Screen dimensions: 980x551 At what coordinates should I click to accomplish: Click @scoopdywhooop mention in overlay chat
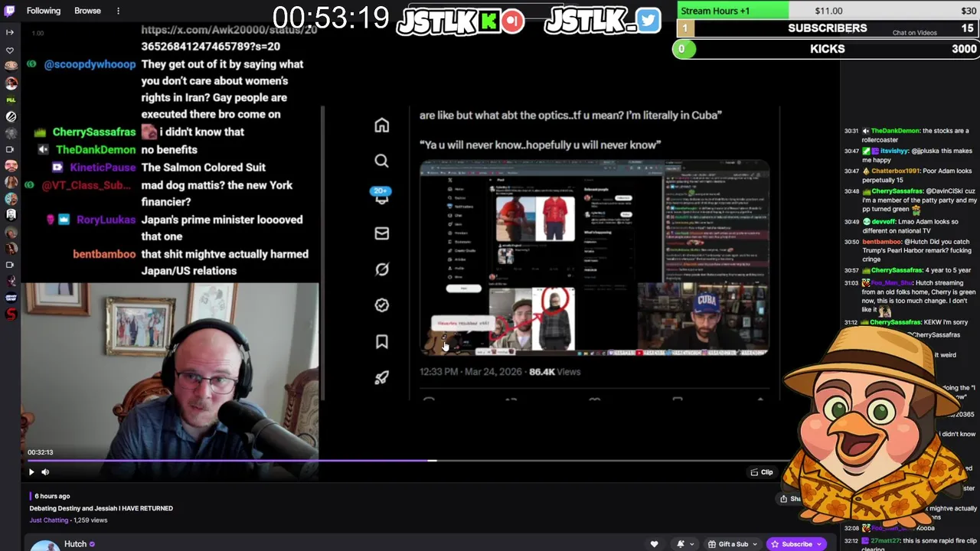90,64
